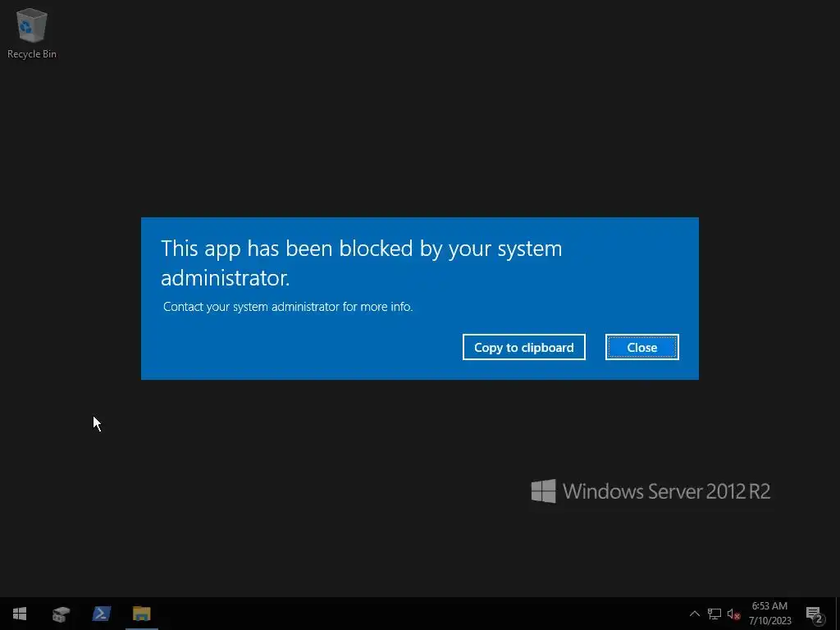Open Windows PowerShell from the taskbar
This screenshot has width=840, height=630.
click(x=101, y=614)
